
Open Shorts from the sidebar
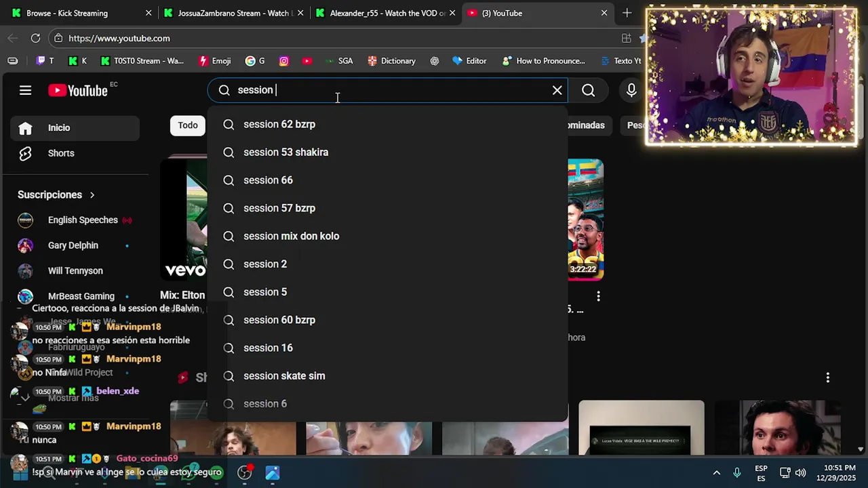(75, 153)
